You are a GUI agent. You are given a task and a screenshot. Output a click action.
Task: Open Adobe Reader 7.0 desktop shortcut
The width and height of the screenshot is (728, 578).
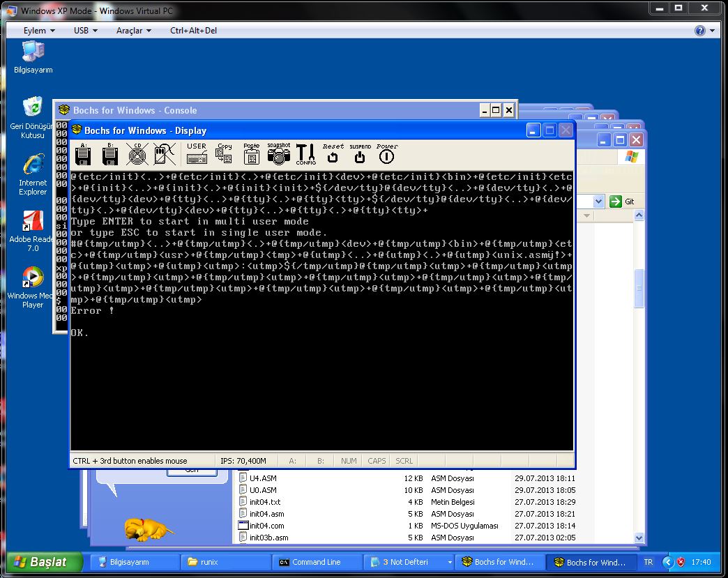point(31,231)
